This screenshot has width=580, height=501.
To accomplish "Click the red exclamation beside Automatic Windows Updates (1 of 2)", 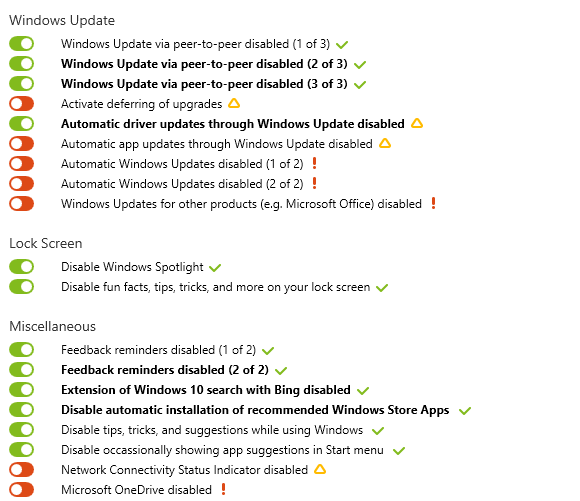I will click(x=314, y=163).
